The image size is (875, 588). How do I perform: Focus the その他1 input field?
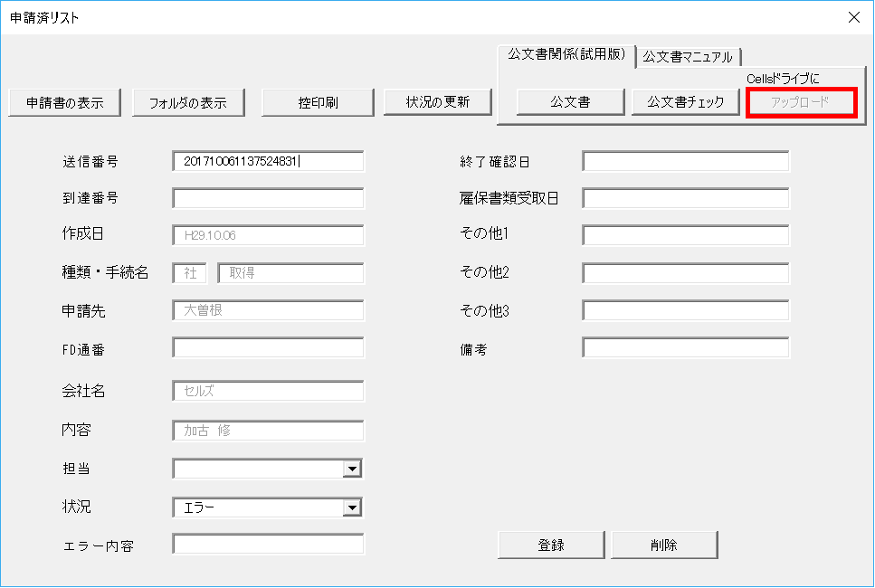686,235
